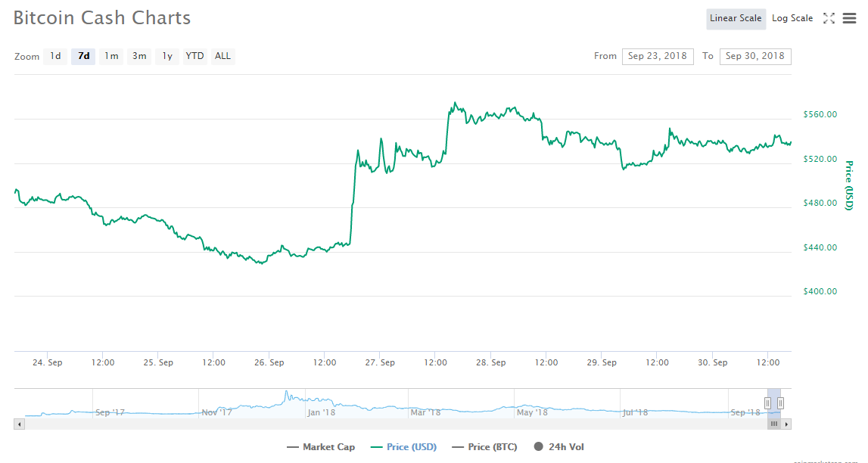Open the chart hamburger context menu

(849, 19)
